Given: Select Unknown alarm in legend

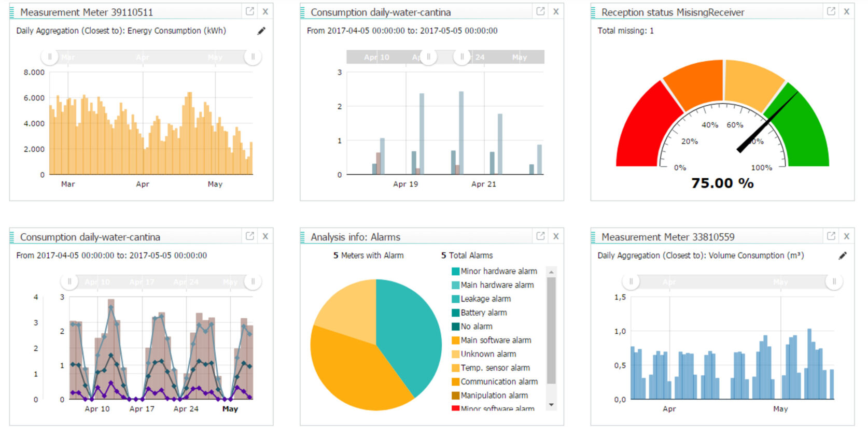Looking at the screenshot, I should 488,354.
